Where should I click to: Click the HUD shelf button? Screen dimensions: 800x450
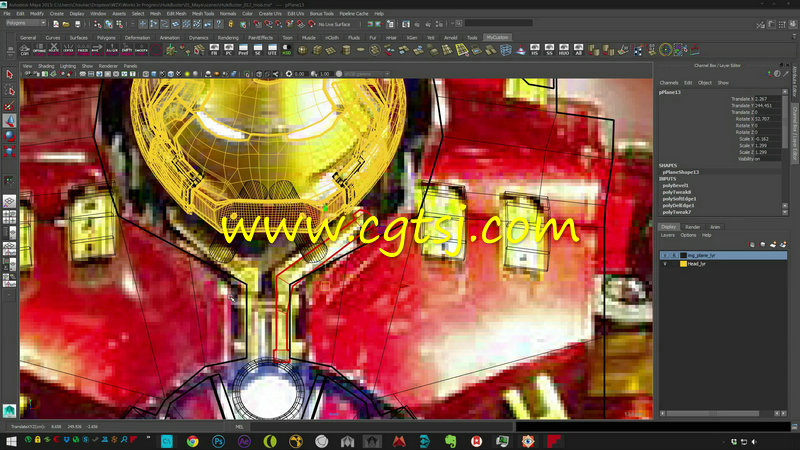(x=564, y=50)
